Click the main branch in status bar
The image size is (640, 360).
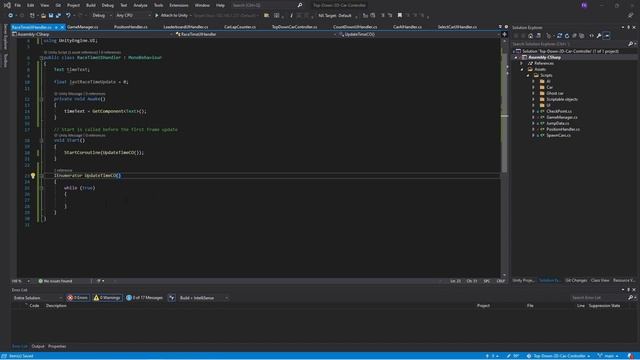pyautogui.click(x=609, y=356)
